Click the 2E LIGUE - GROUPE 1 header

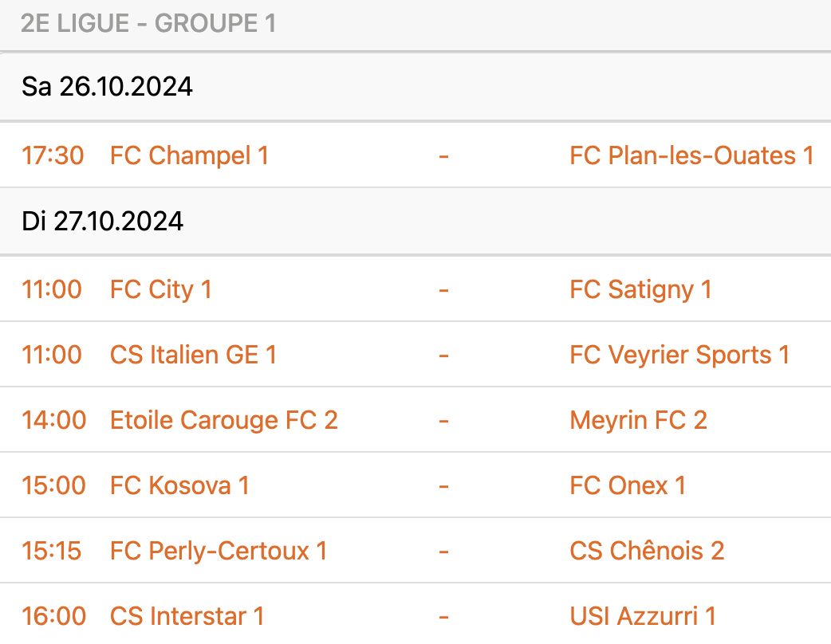coord(148,24)
